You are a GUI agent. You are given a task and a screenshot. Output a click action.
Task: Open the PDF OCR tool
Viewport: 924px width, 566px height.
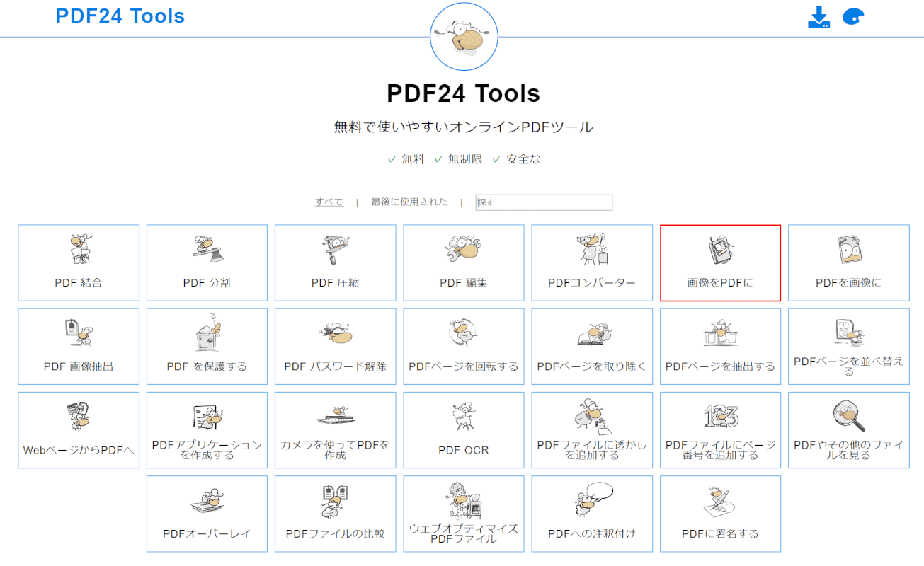pos(464,430)
